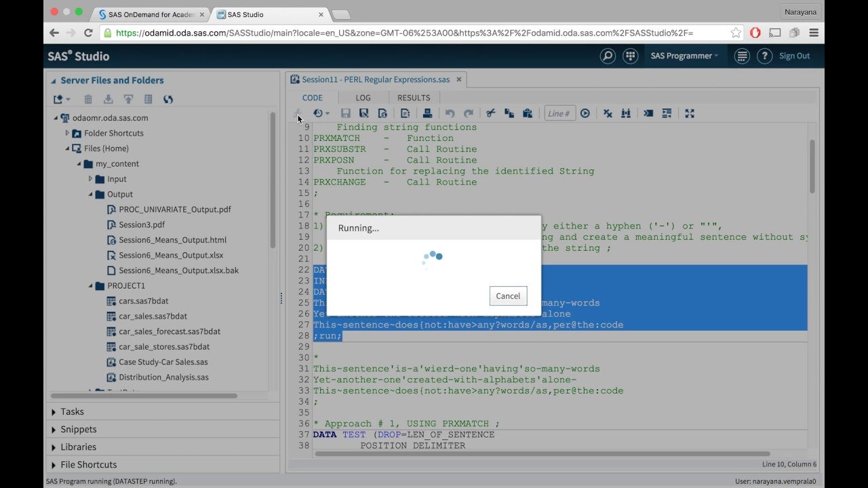The width and height of the screenshot is (868, 488).
Task: Open the file Properties icon
Action: 148,99
